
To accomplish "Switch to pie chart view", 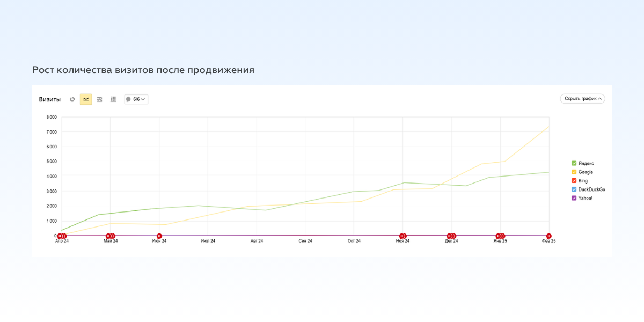I will point(72,99).
